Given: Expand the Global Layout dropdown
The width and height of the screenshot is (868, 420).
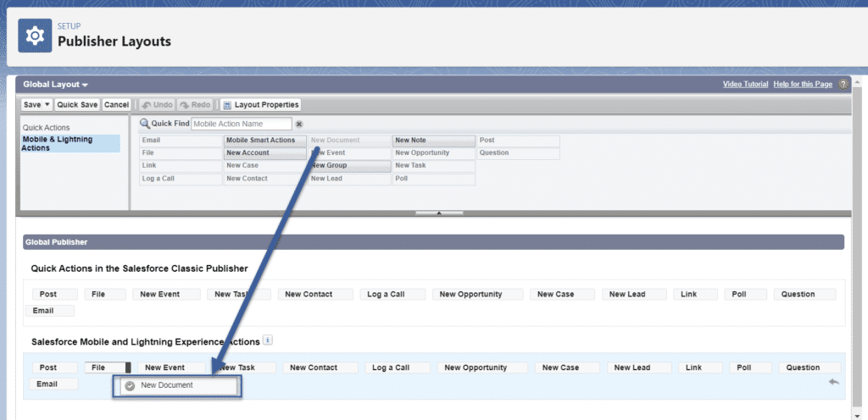Looking at the screenshot, I should pyautogui.click(x=56, y=85).
